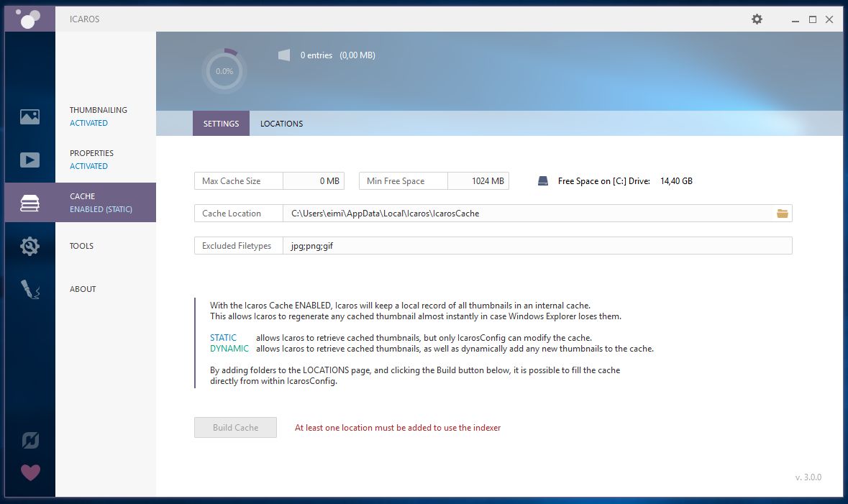Toggle Cache ENABLED (STATIC) mode

(101, 209)
